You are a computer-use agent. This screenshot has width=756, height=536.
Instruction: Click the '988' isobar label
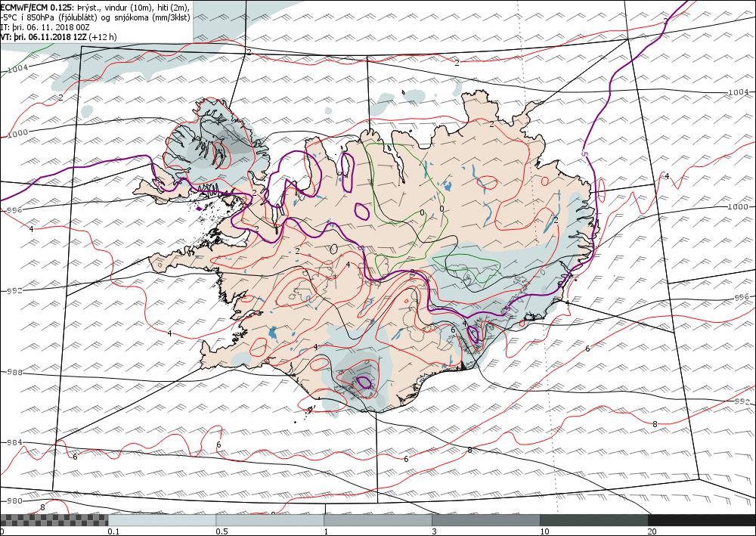(14, 372)
